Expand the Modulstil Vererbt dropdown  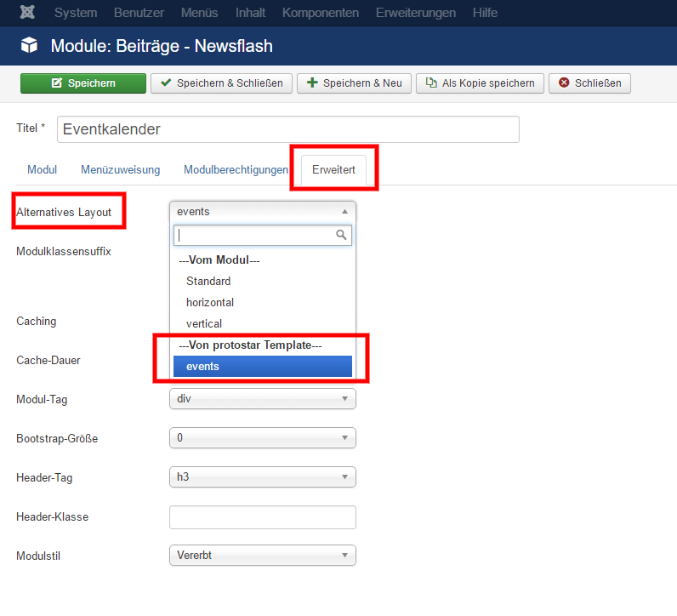[262, 556]
